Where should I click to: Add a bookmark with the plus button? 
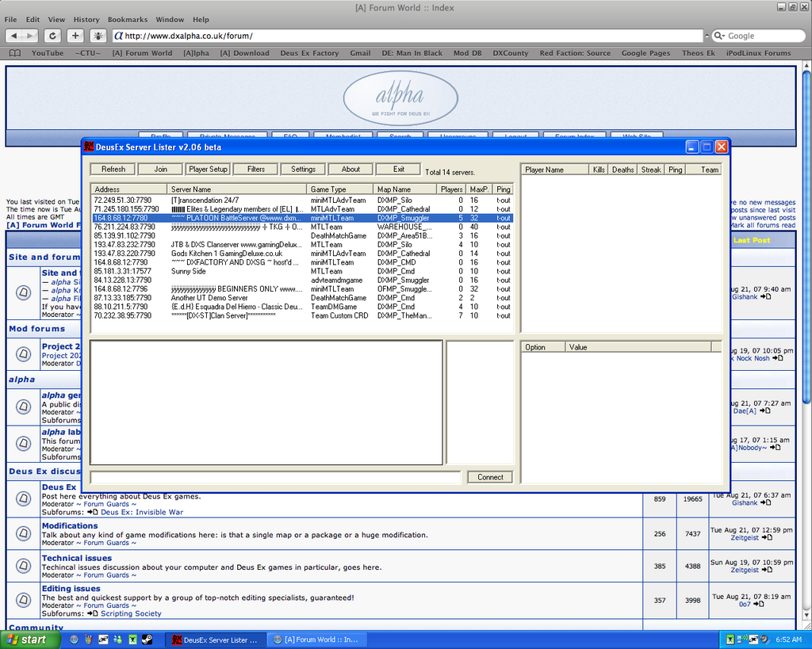point(75,36)
